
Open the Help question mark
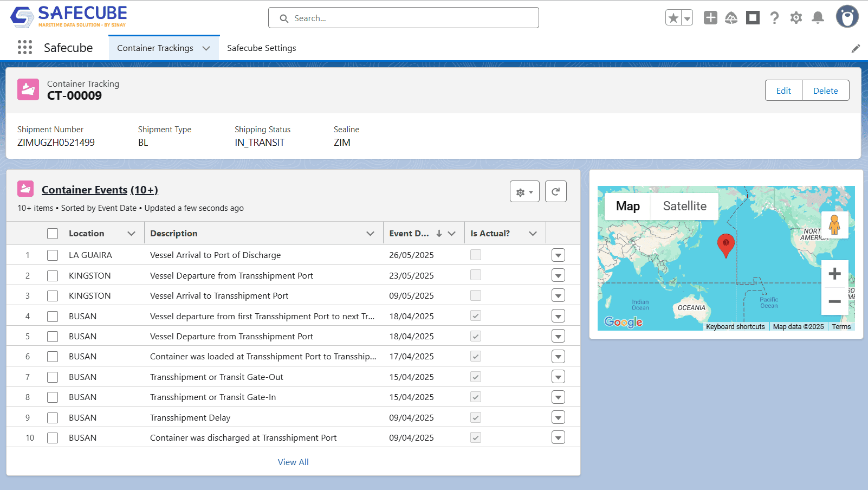click(774, 18)
